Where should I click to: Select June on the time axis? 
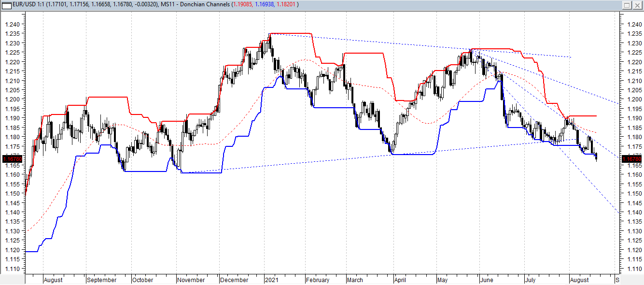coord(487,280)
